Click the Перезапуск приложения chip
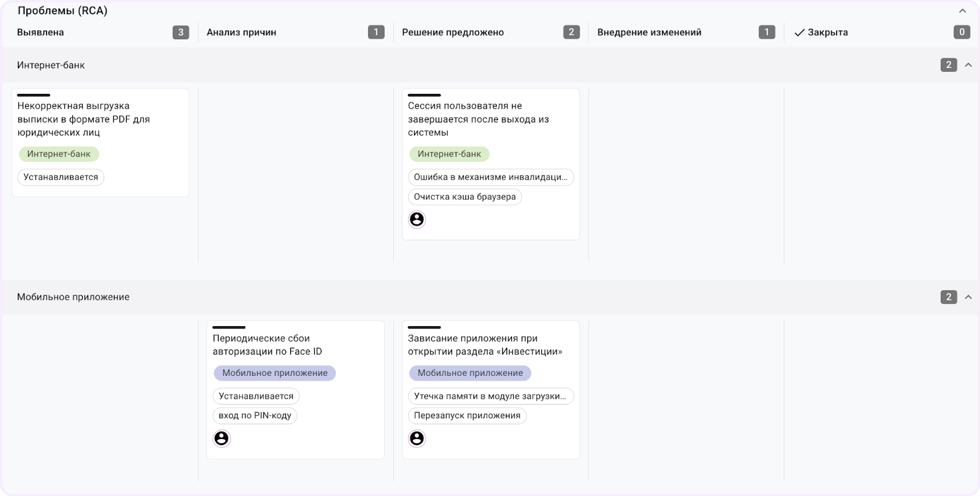The width and height of the screenshot is (980, 496). 467,415
